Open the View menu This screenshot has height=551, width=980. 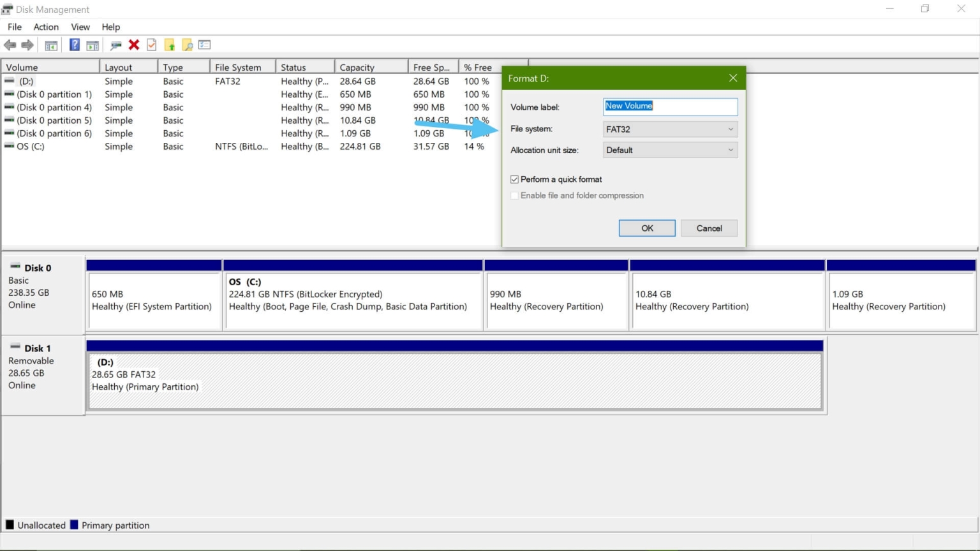[80, 27]
